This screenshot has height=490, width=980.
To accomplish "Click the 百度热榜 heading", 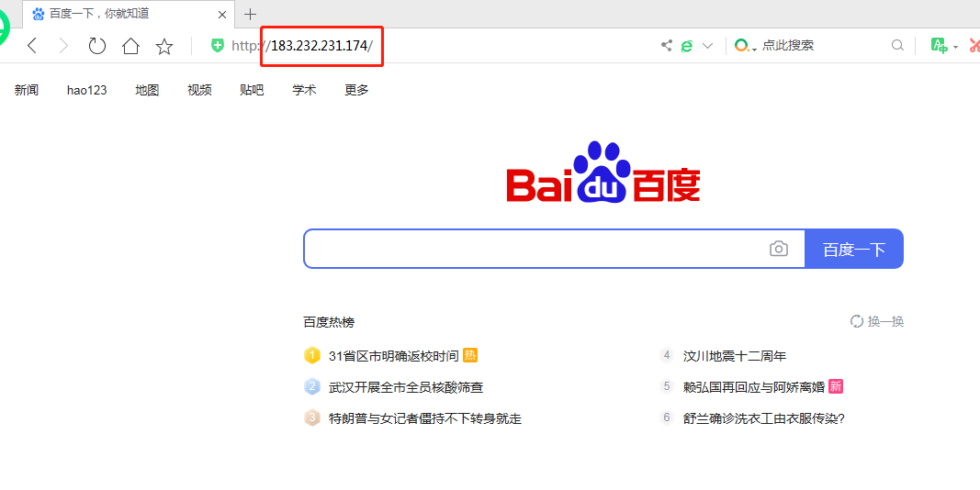I will click(x=329, y=322).
